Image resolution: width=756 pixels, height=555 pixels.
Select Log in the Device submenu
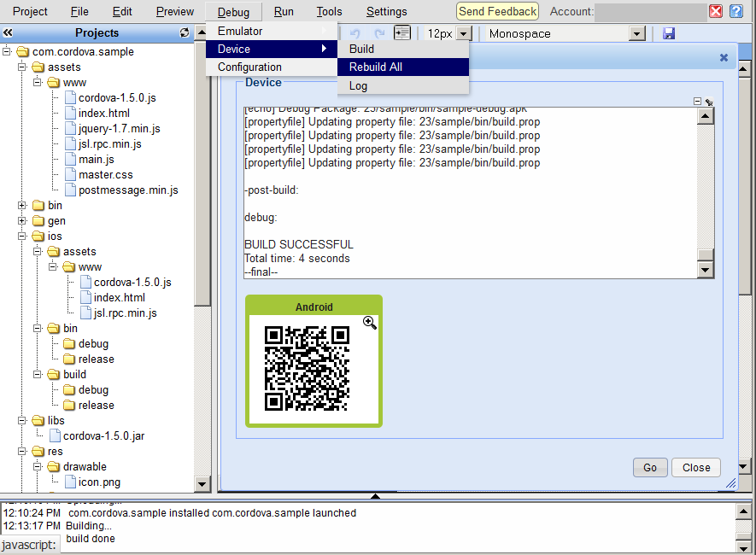pos(403,85)
